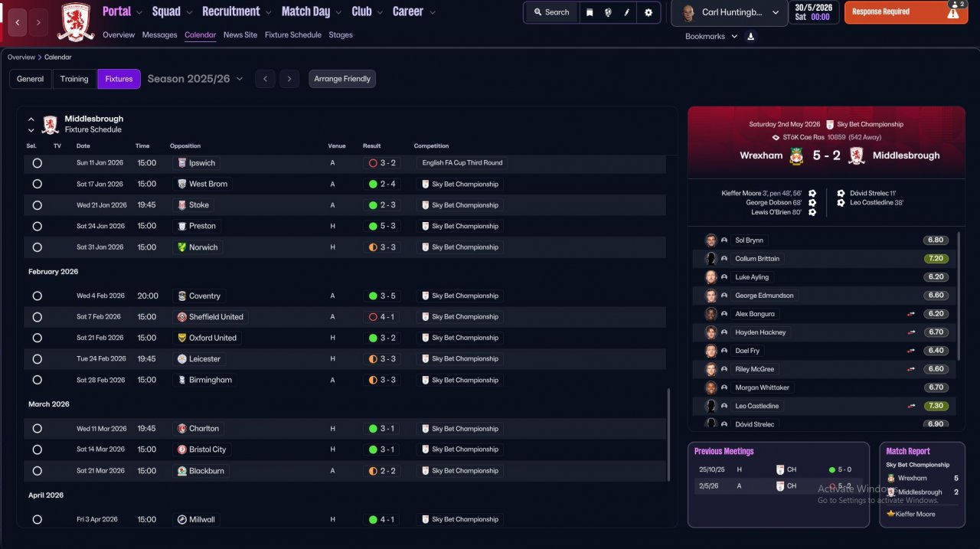980x549 pixels.
Task: Click the 30/5/2026 date and time display
Action: [x=813, y=12]
